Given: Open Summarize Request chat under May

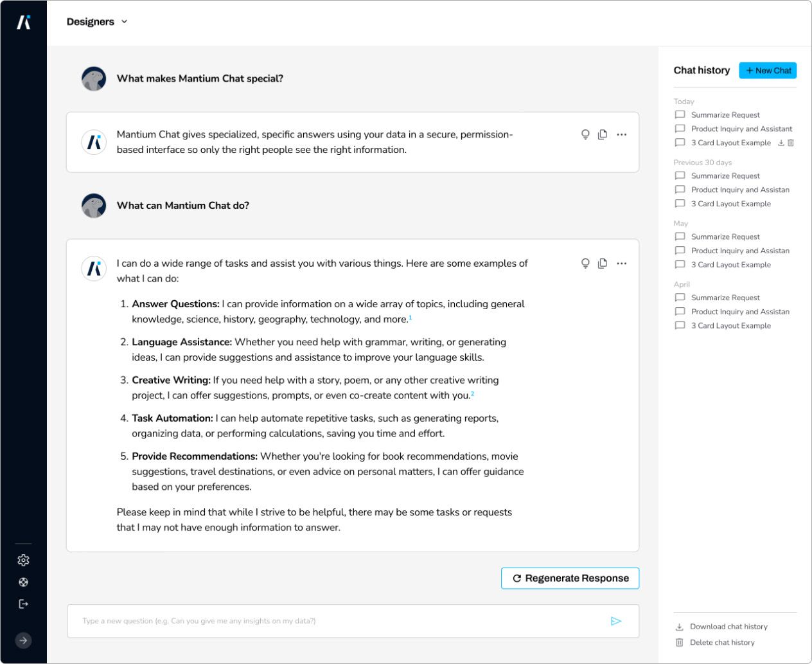Looking at the screenshot, I should click(725, 237).
